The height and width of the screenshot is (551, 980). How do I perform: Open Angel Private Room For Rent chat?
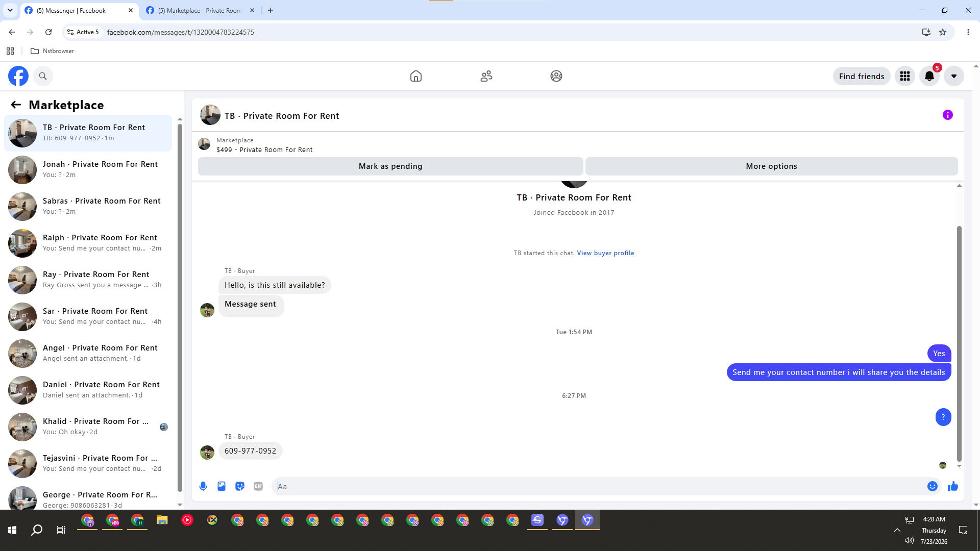click(x=88, y=354)
